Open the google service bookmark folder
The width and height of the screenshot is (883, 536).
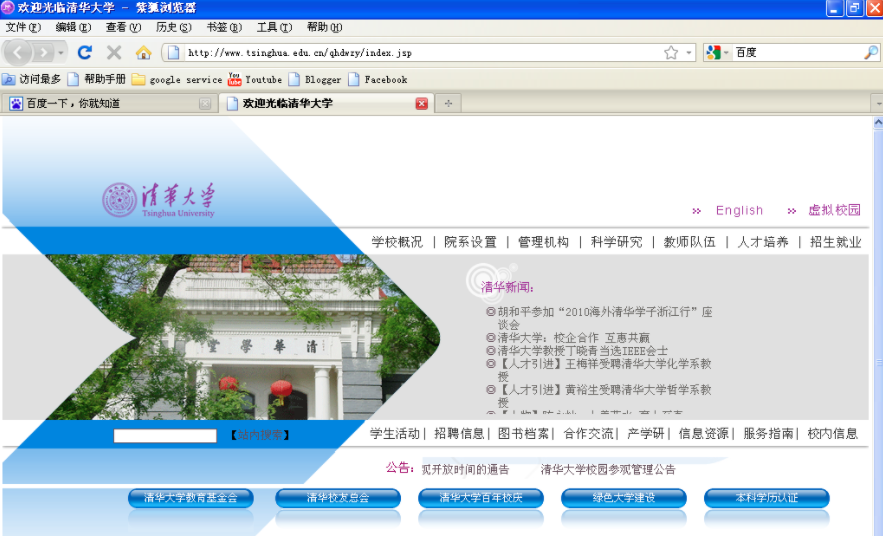click(177, 79)
